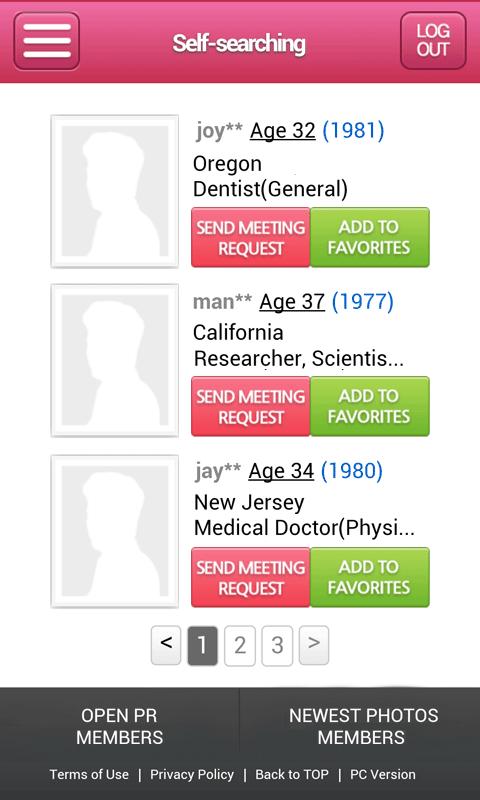The width and height of the screenshot is (480, 800).
Task: Go to next page arrow
Action: tap(314, 645)
